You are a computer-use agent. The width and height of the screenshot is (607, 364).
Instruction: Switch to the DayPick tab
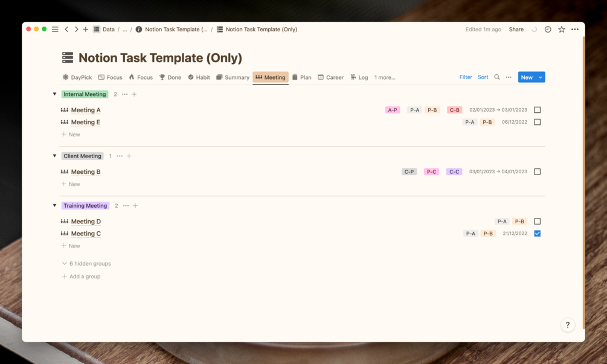(x=77, y=77)
